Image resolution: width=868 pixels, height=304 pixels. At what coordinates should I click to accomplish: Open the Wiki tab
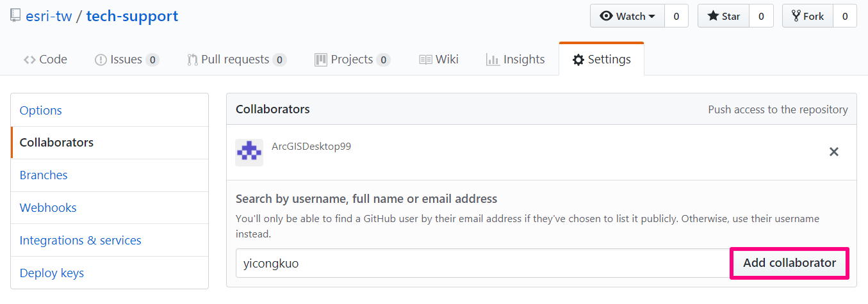[x=439, y=60]
